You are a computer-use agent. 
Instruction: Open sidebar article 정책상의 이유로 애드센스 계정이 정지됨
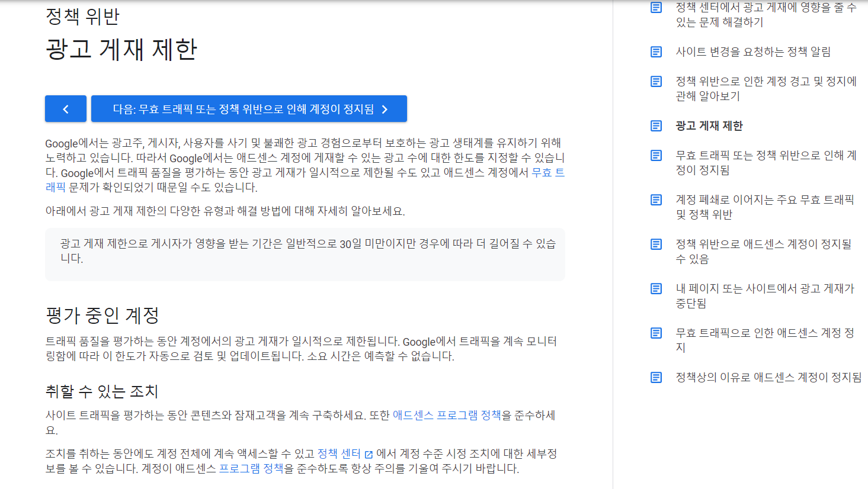point(768,377)
